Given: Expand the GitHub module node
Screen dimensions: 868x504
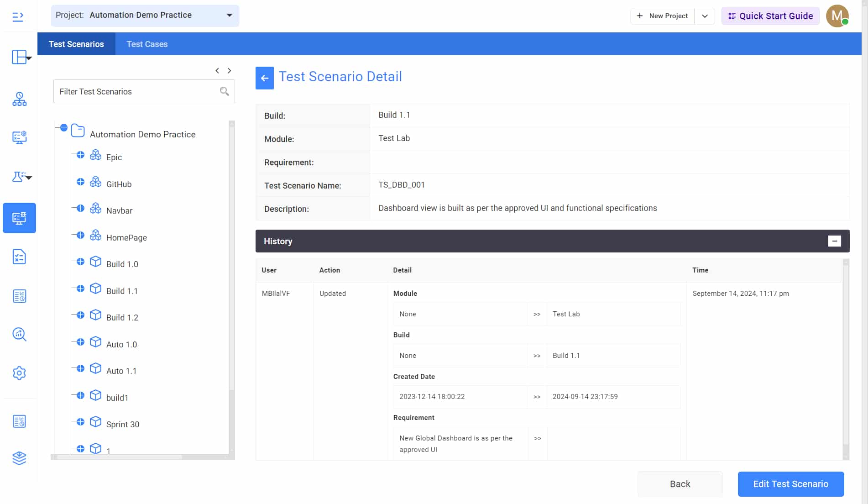Looking at the screenshot, I should (x=80, y=182).
